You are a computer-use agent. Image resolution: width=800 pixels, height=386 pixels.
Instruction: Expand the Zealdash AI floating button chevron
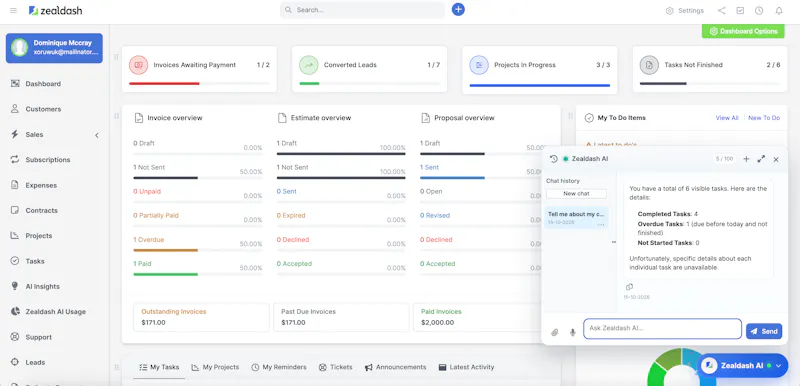(778, 366)
